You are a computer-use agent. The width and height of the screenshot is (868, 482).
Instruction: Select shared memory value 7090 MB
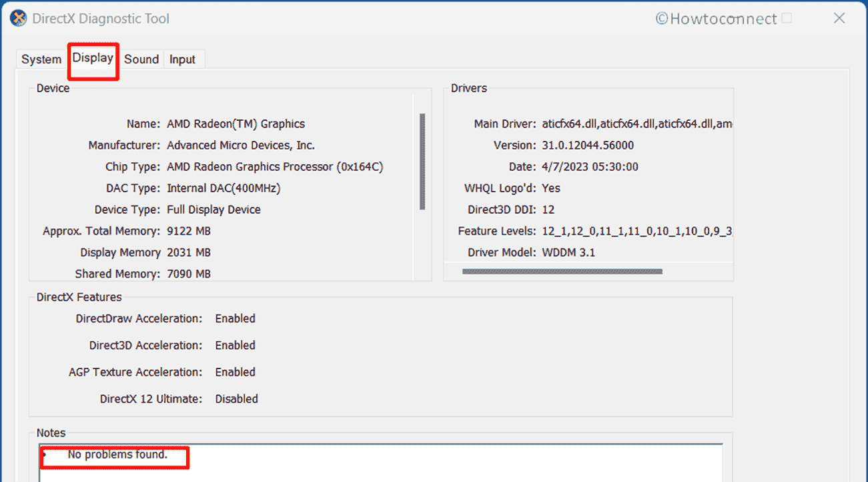click(x=189, y=274)
